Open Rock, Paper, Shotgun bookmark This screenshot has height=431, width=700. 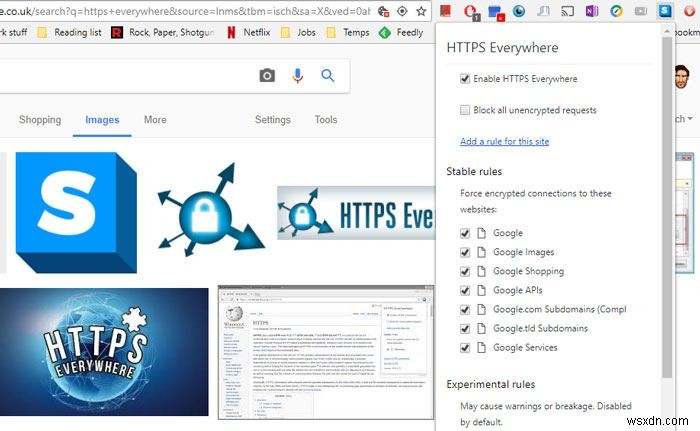[163, 32]
